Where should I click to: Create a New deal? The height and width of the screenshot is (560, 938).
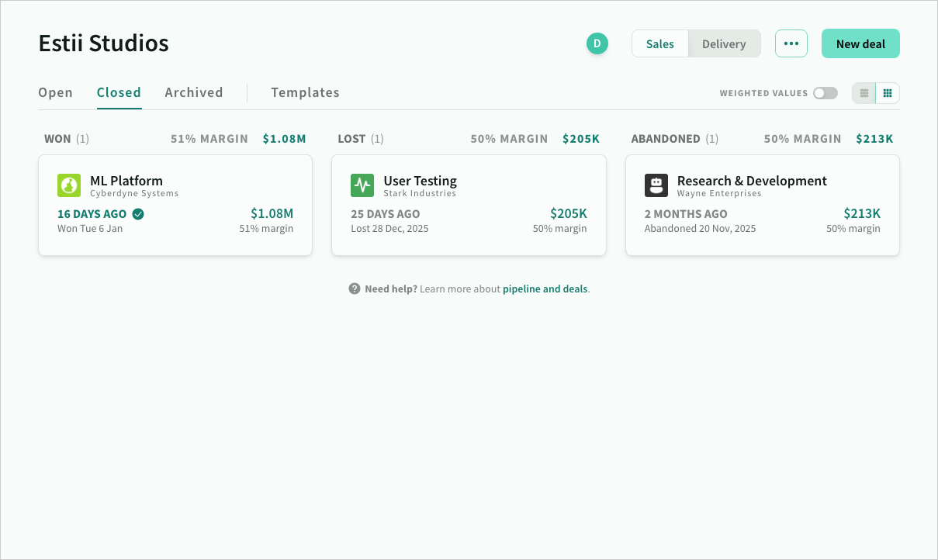coord(860,43)
